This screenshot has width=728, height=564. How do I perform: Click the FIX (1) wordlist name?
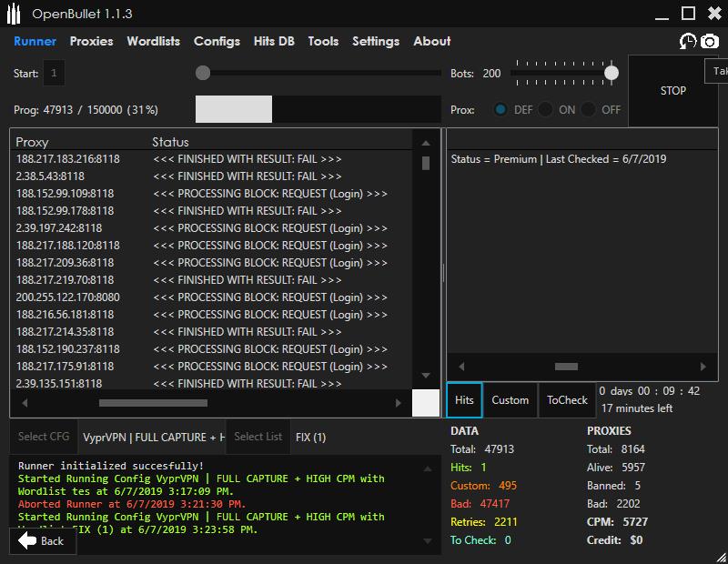coord(310,438)
